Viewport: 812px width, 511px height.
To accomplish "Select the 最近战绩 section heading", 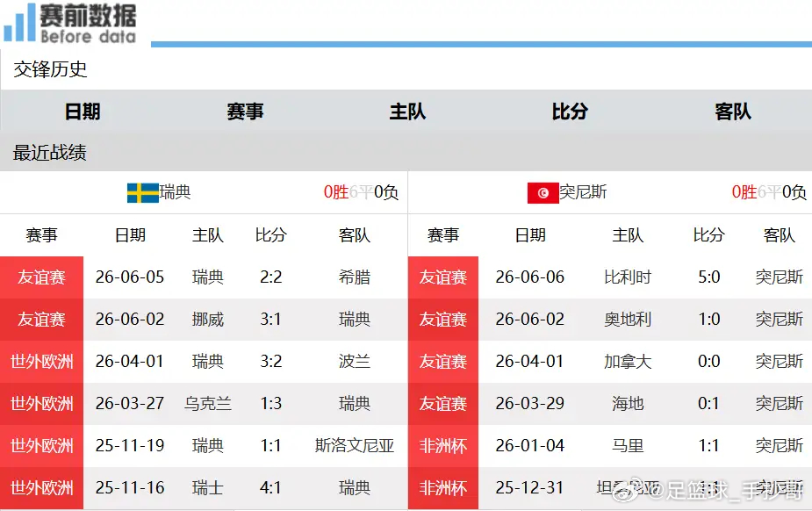I will [50, 153].
